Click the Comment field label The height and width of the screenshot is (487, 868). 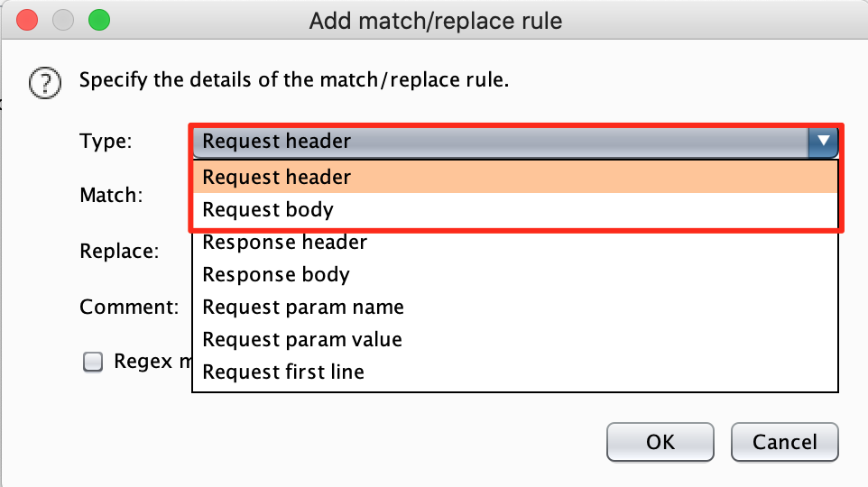[x=129, y=307]
